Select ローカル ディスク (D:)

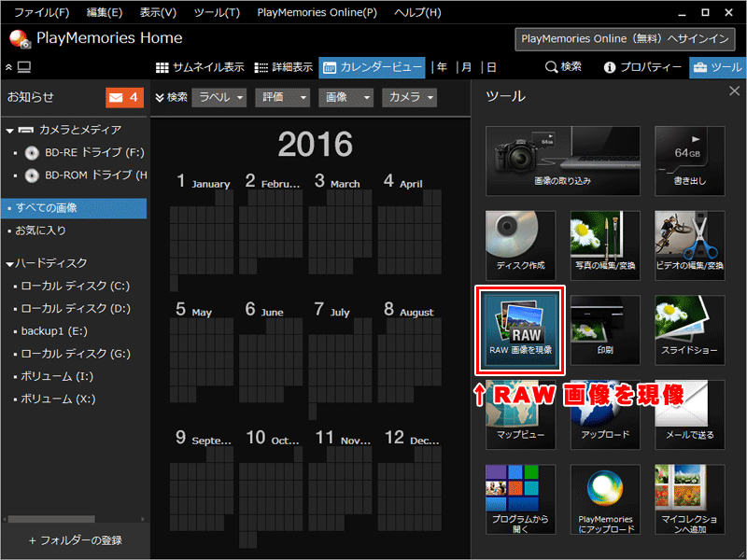click(74, 309)
